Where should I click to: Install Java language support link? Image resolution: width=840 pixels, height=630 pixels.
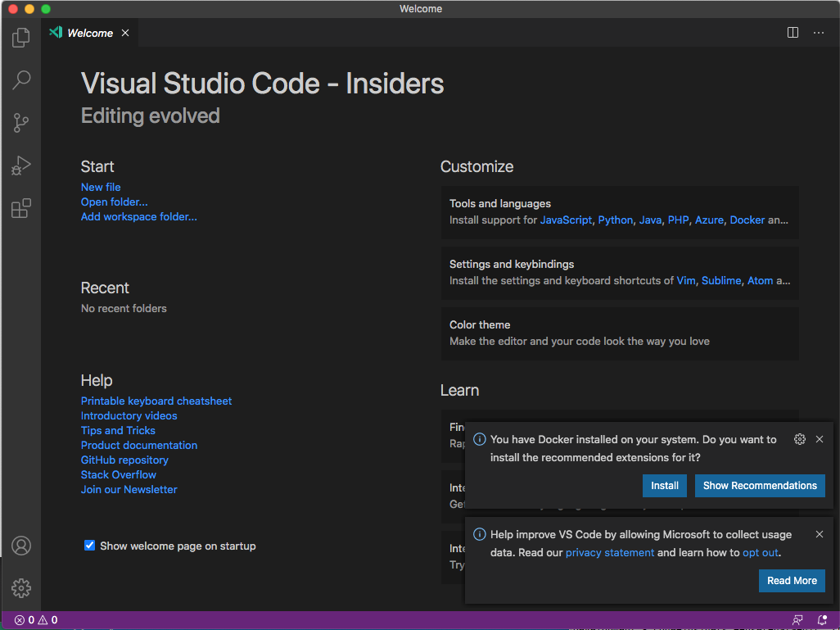[650, 220]
